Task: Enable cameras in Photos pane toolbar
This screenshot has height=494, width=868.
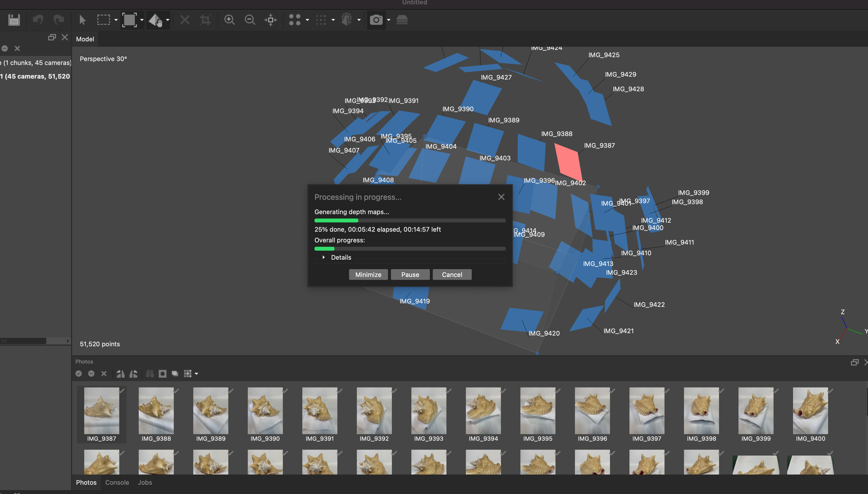Action: (79, 374)
